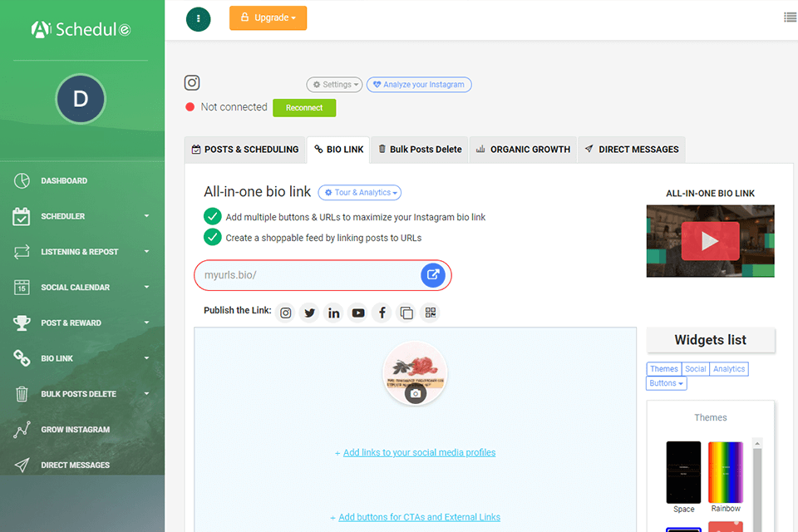Screen dimensions: 798x532
Task: Click the themes list scrollbar up arrow
Action: (757, 443)
